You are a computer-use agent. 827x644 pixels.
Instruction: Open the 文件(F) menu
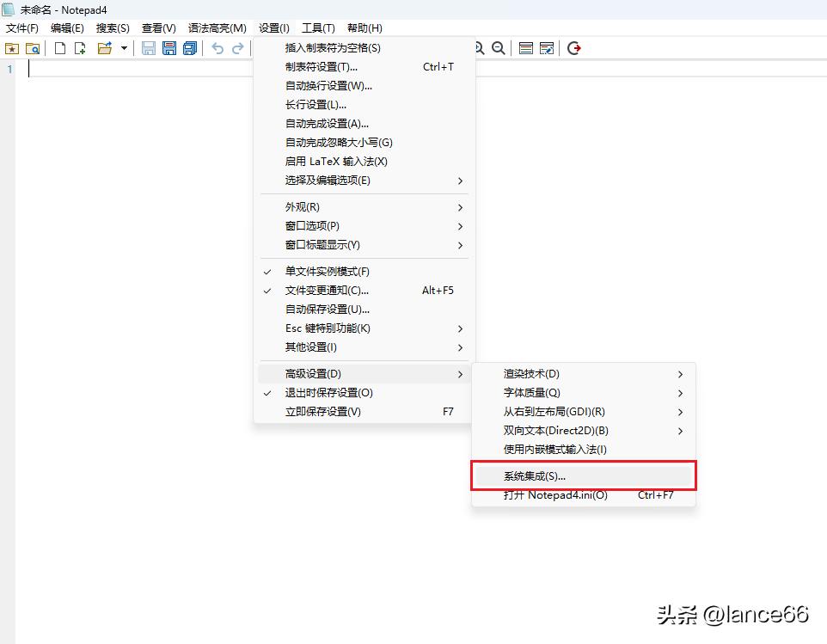[22, 28]
